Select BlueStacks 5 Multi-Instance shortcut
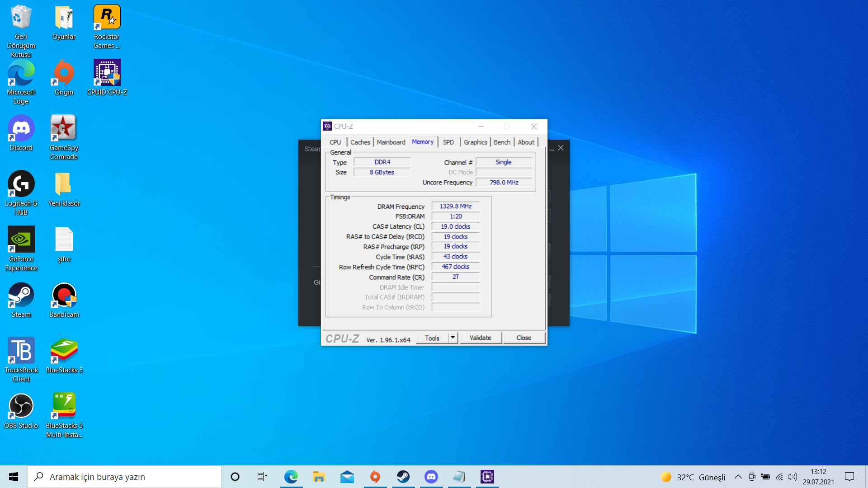868x488 pixels. click(x=64, y=416)
